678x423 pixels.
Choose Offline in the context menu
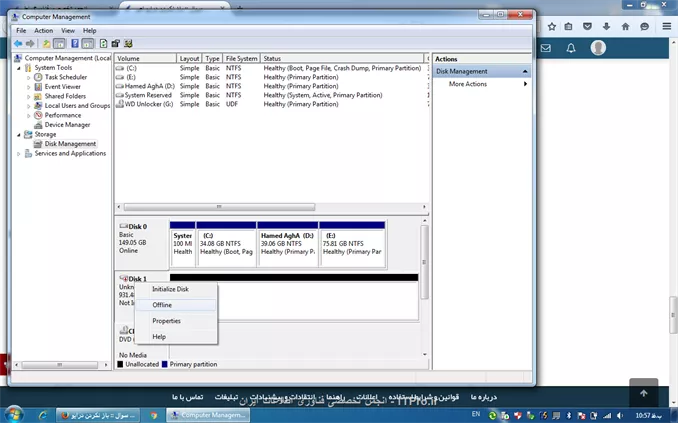click(x=176, y=305)
